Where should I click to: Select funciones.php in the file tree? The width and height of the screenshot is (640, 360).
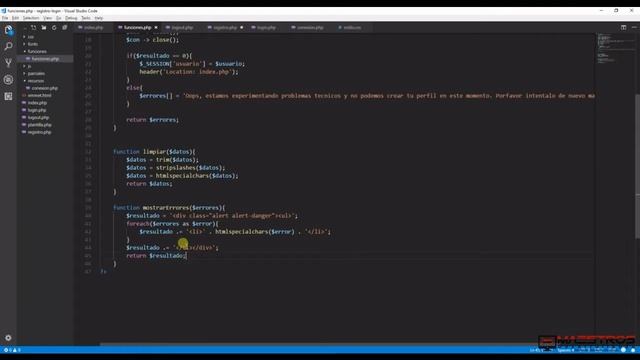[45, 59]
